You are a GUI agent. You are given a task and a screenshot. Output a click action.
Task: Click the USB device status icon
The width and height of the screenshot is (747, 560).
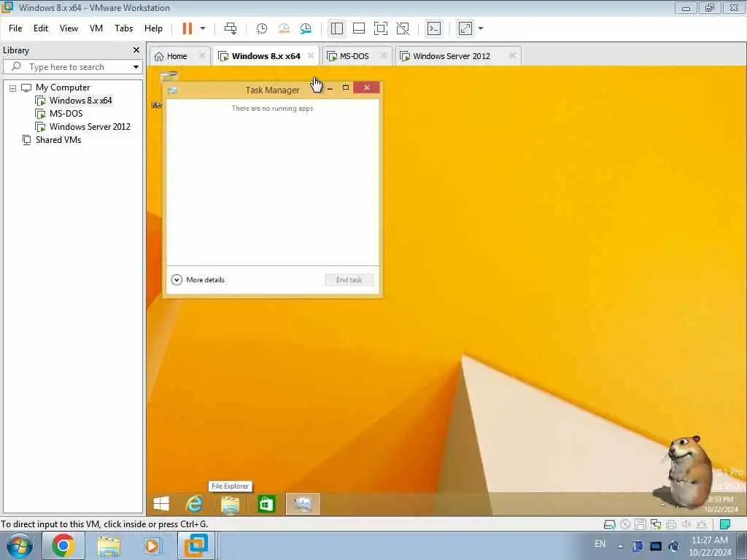pos(702,525)
